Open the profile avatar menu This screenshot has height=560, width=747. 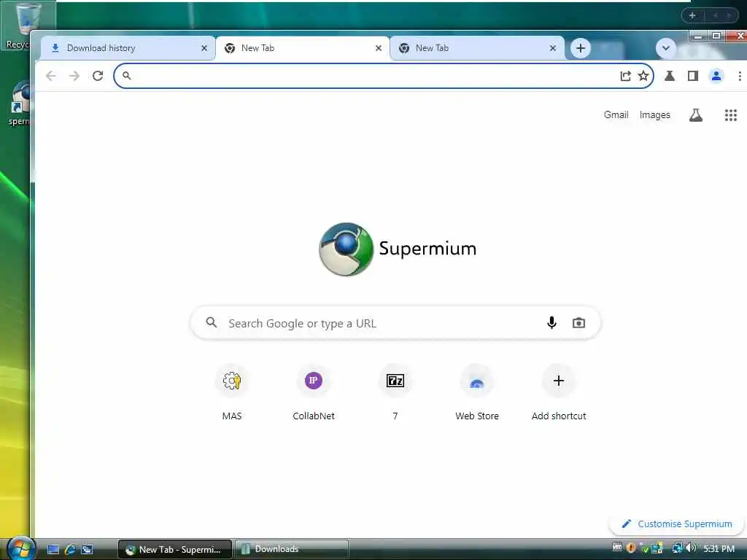716,76
